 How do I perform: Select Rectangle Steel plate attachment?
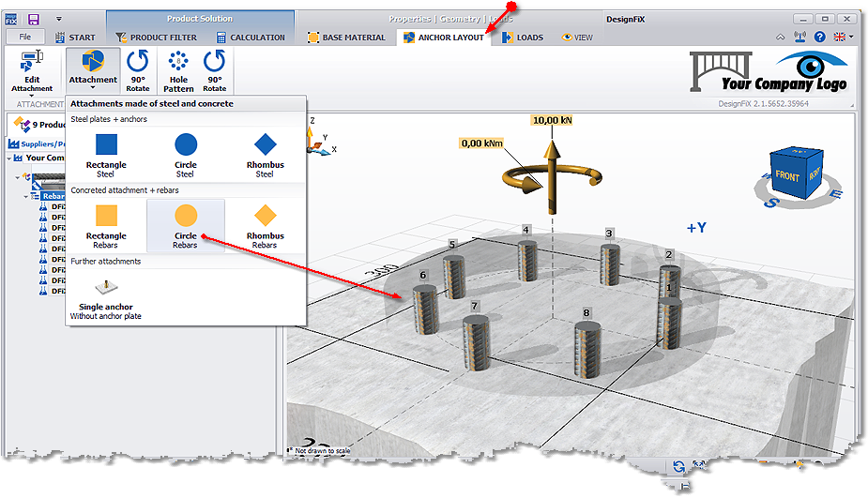106,156
